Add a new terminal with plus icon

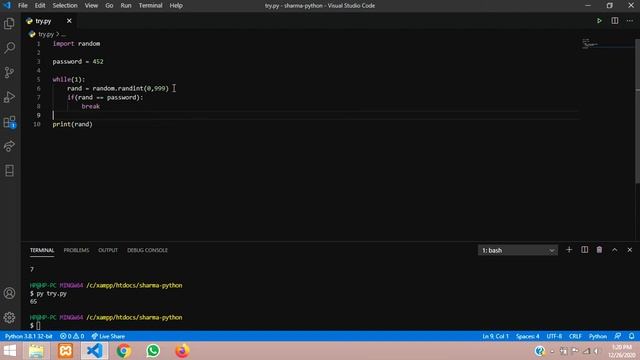569,250
